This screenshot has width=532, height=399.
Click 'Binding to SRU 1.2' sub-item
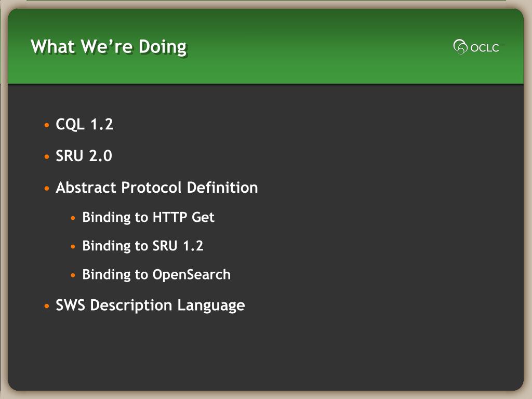[143, 246]
